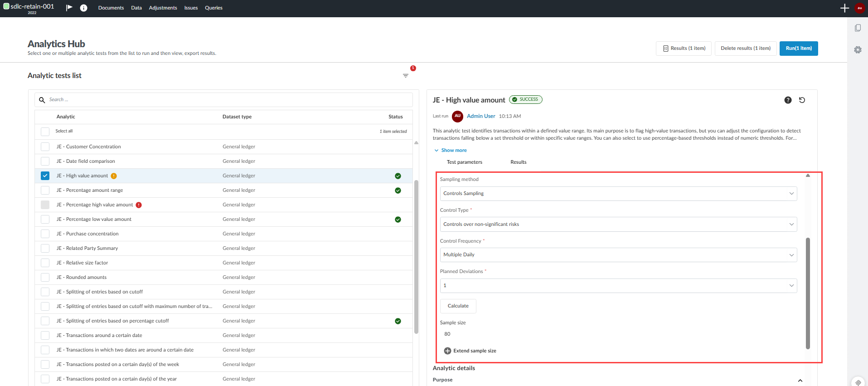Open the info icon in top bar

83,8
